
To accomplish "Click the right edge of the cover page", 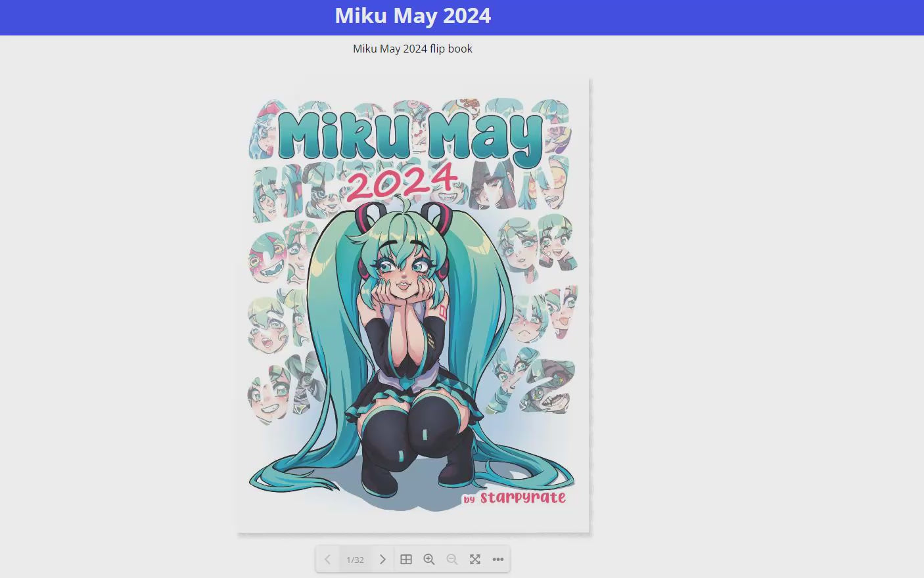I will (x=588, y=305).
